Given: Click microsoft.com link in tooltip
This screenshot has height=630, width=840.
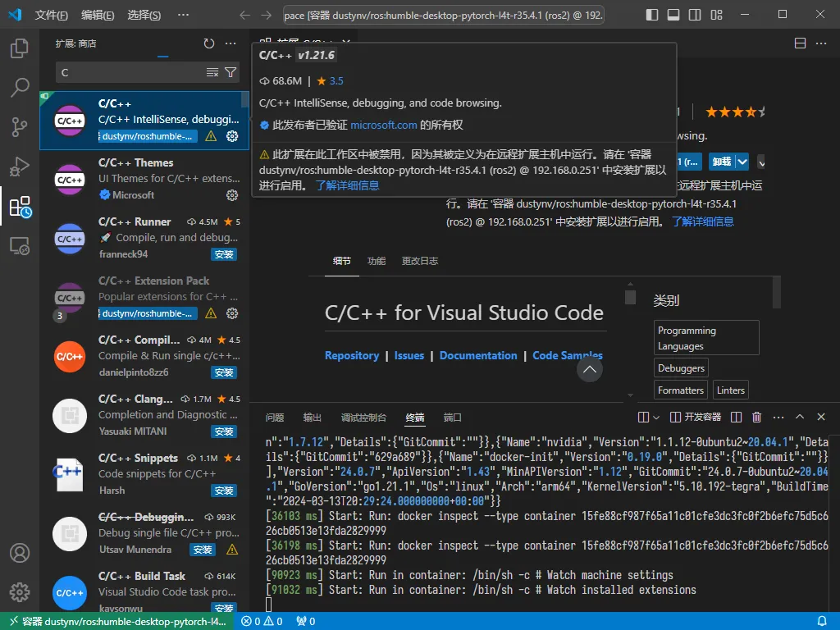Looking at the screenshot, I should tap(384, 125).
